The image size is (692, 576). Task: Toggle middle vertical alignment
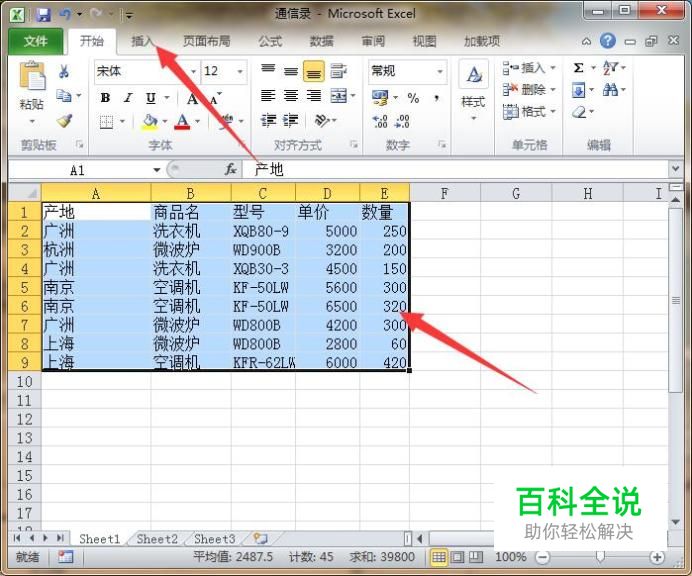tap(291, 71)
